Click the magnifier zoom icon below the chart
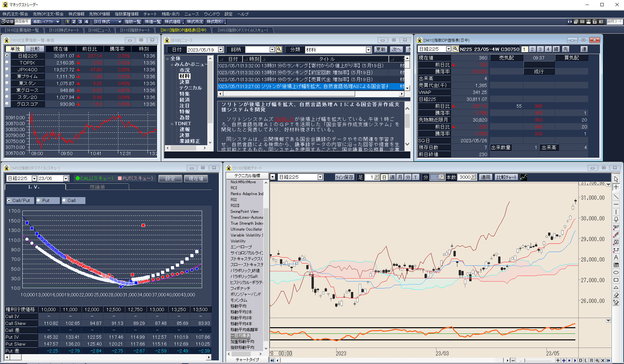624x364 pixels. pyautogui.click(x=597, y=360)
